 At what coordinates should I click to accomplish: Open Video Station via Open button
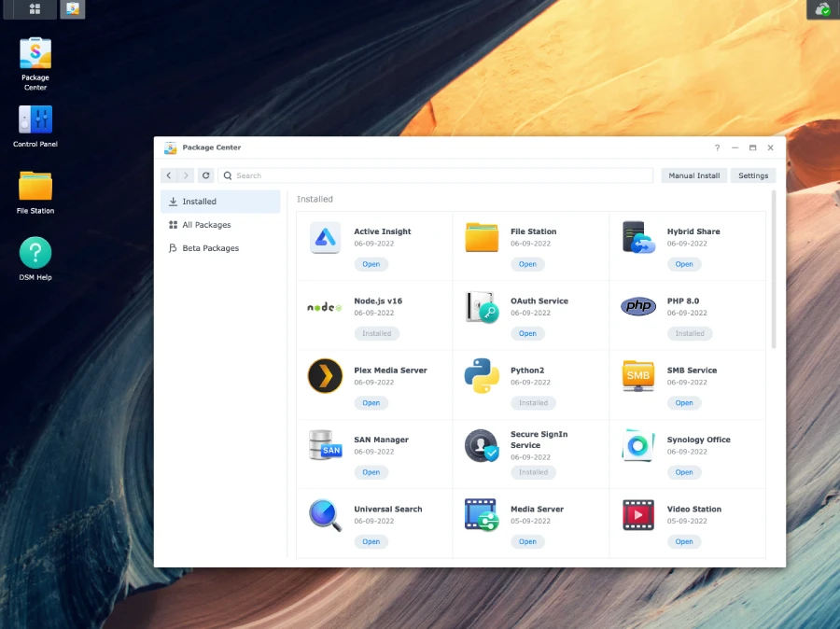[x=684, y=541]
